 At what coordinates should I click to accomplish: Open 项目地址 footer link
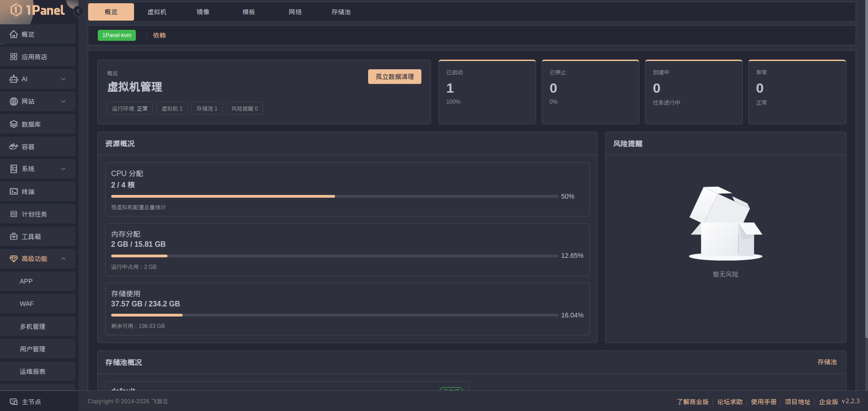798,402
